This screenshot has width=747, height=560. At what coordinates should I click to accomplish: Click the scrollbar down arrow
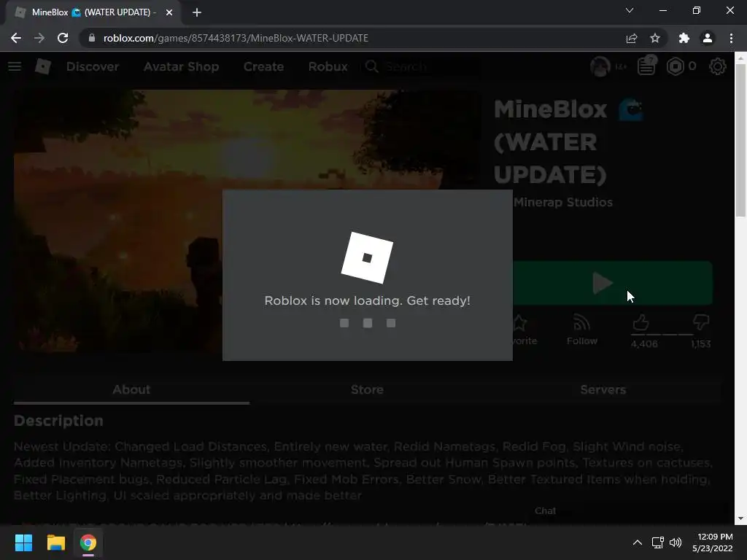(740, 519)
